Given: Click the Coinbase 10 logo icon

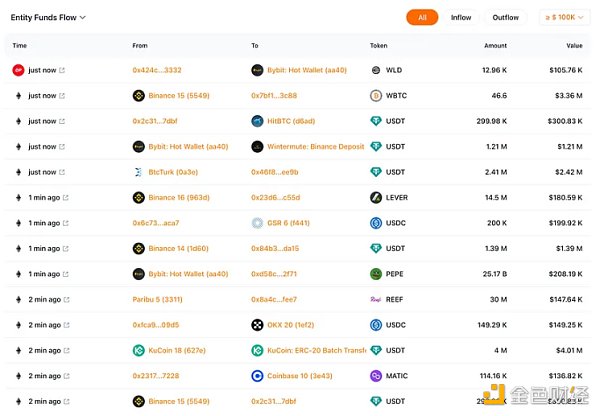Looking at the screenshot, I should pos(258,376).
